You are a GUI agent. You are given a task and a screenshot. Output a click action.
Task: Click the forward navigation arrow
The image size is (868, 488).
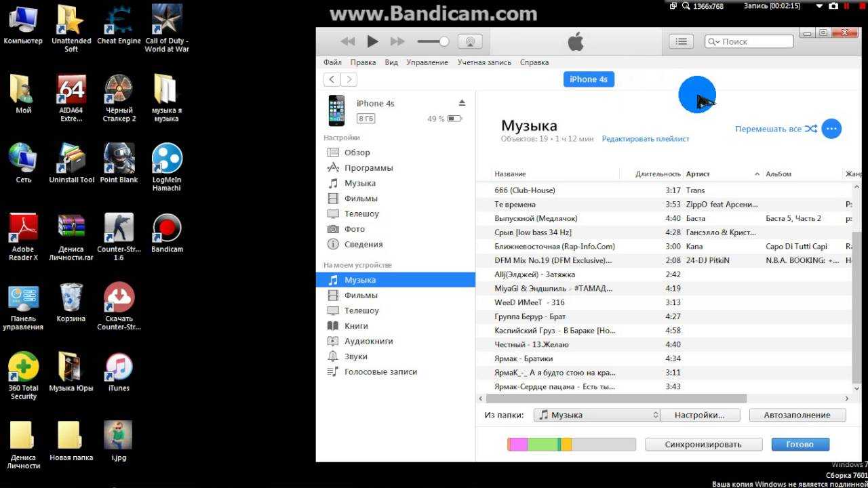click(x=349, y=79)
